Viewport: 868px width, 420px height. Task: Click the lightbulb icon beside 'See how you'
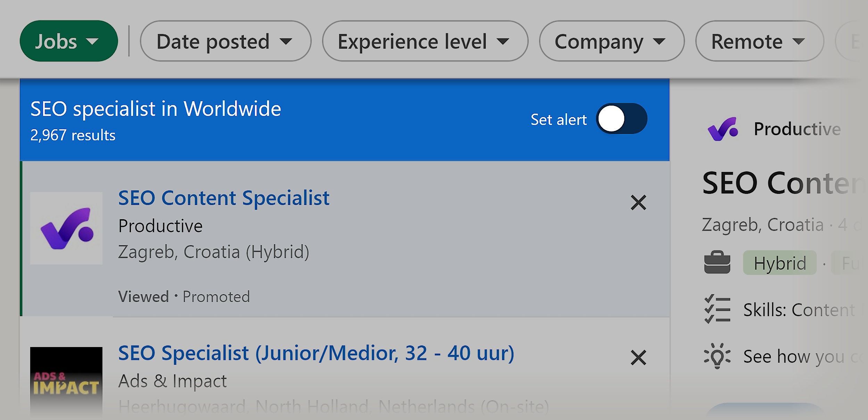[x=716, y=356]
